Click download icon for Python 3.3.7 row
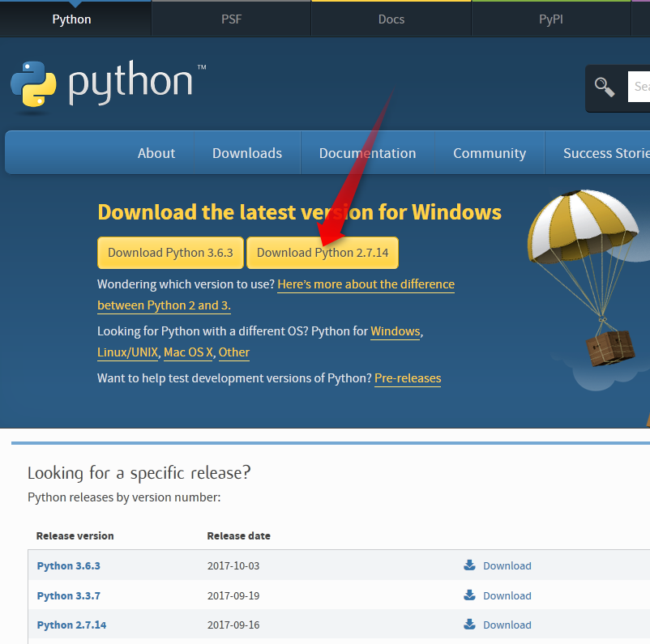Viewport: 650px width, 644px height. [469, 595]
